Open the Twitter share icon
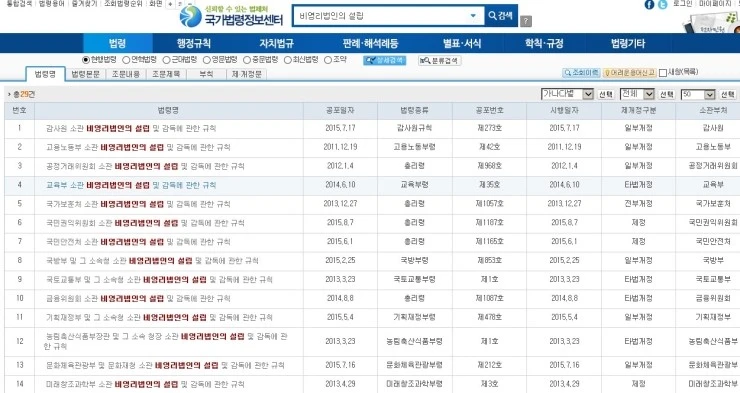Image resolution: width=740 pixels, height=393 pixels. coord(663,5)
